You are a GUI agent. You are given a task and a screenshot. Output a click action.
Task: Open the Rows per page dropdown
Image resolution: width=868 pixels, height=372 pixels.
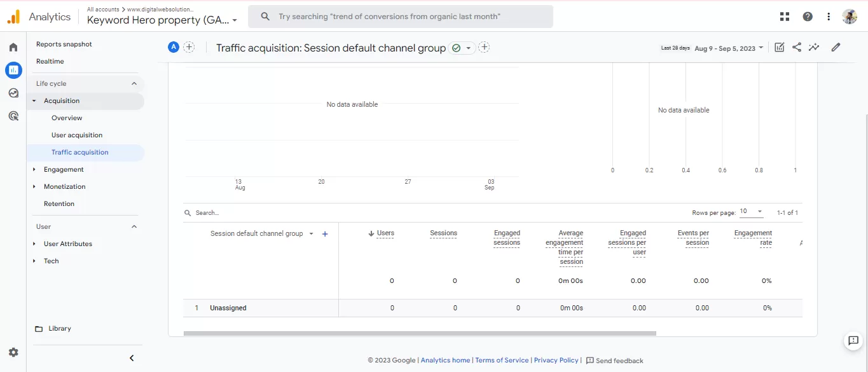pyautogui.click(x=751, y=212)
